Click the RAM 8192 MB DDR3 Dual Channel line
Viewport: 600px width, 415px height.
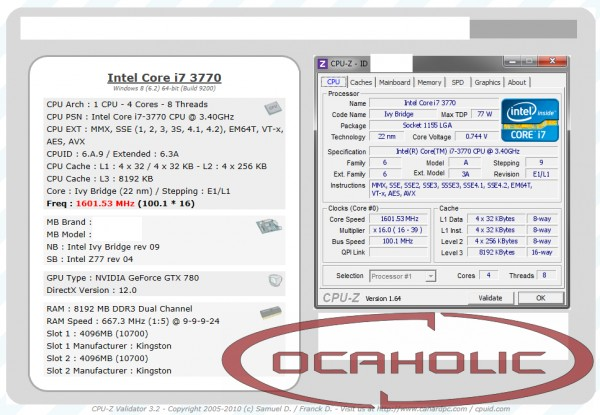click(x=119, y=309)
